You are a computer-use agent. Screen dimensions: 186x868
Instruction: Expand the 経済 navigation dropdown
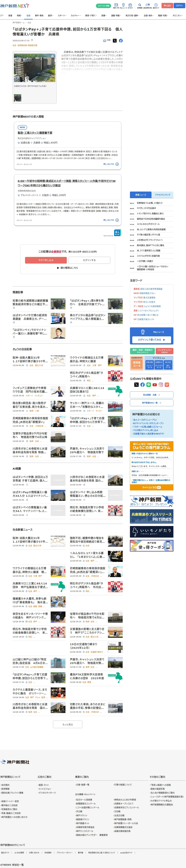[x=51, y=15]
